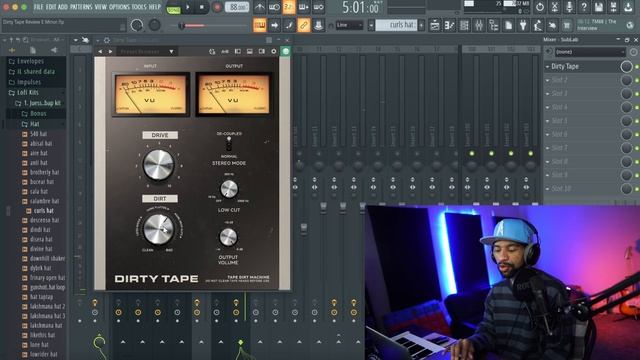Open the Channel rack icon
The width and height of the screenshot is (640, 360).
tap(464, 25)
